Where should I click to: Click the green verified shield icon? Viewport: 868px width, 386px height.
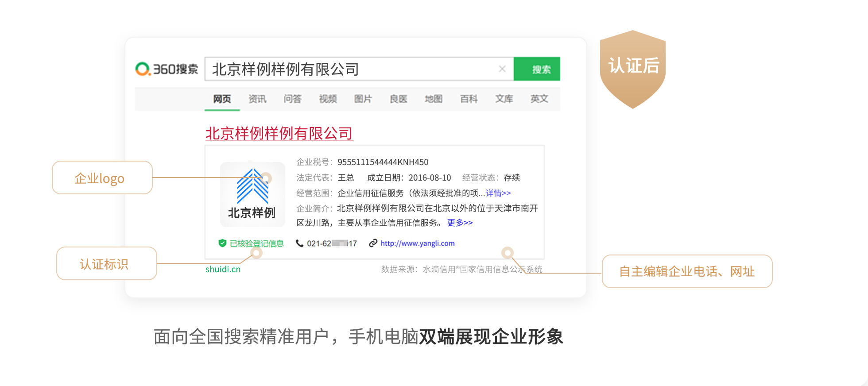[222, 243]
